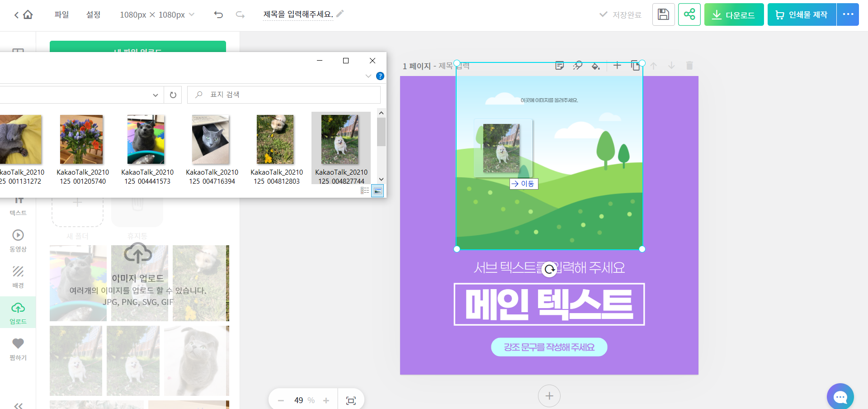Select the 메인 텍스트 heading on canvas
The height and width of the screenshot is (409, 868).
549,304
